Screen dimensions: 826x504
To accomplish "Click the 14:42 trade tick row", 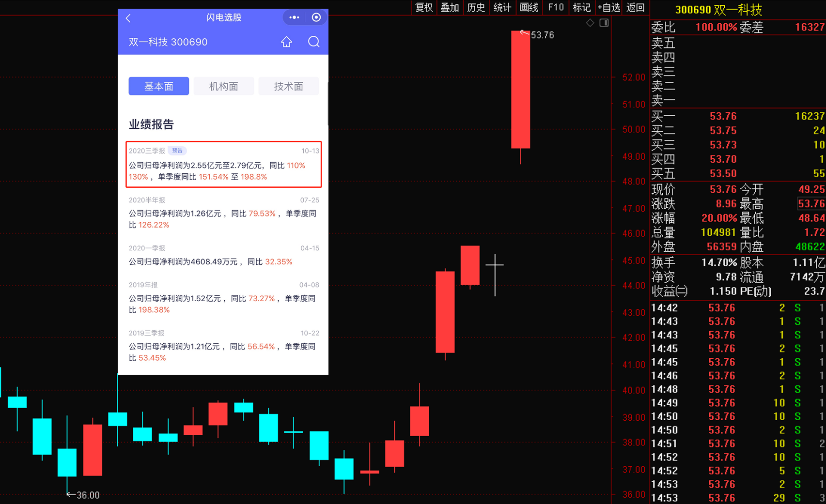I will click(737, 308).
